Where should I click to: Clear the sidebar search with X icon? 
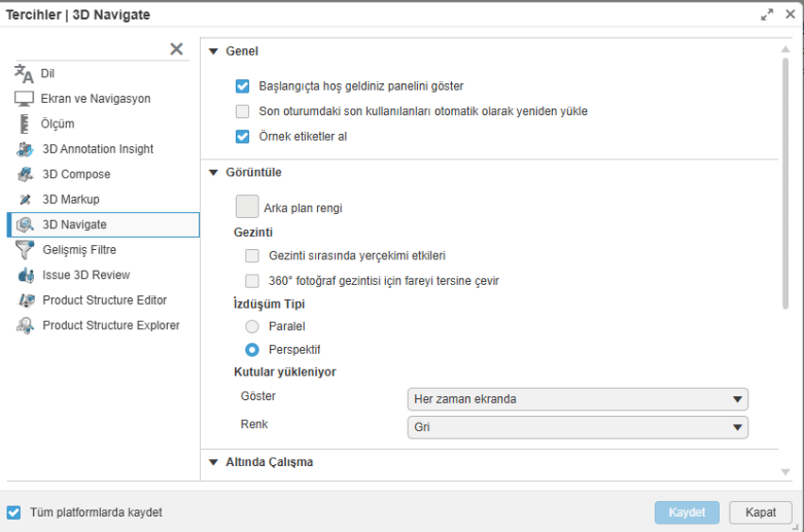click(176, 49)
